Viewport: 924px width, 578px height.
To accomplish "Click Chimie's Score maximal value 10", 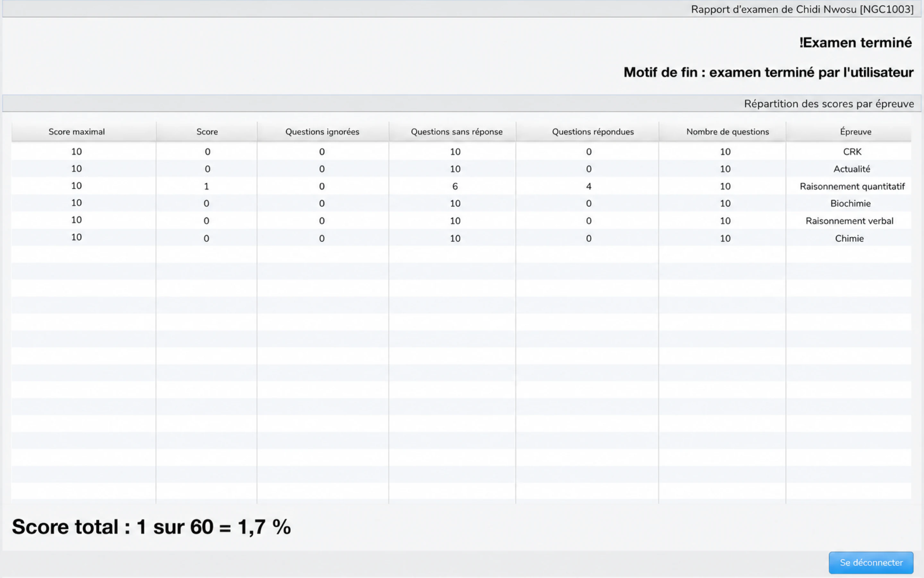I will click(x=76, y=237).
